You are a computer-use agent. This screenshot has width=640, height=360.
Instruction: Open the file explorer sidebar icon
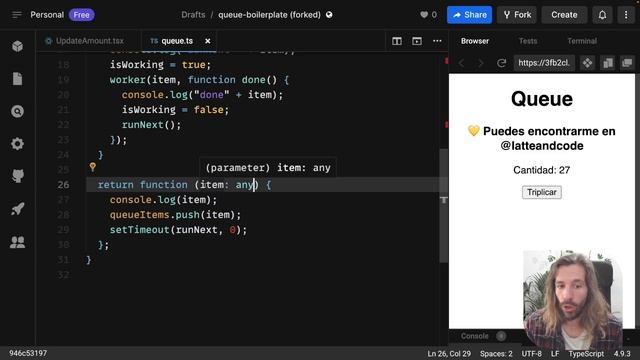coord(18,79)
